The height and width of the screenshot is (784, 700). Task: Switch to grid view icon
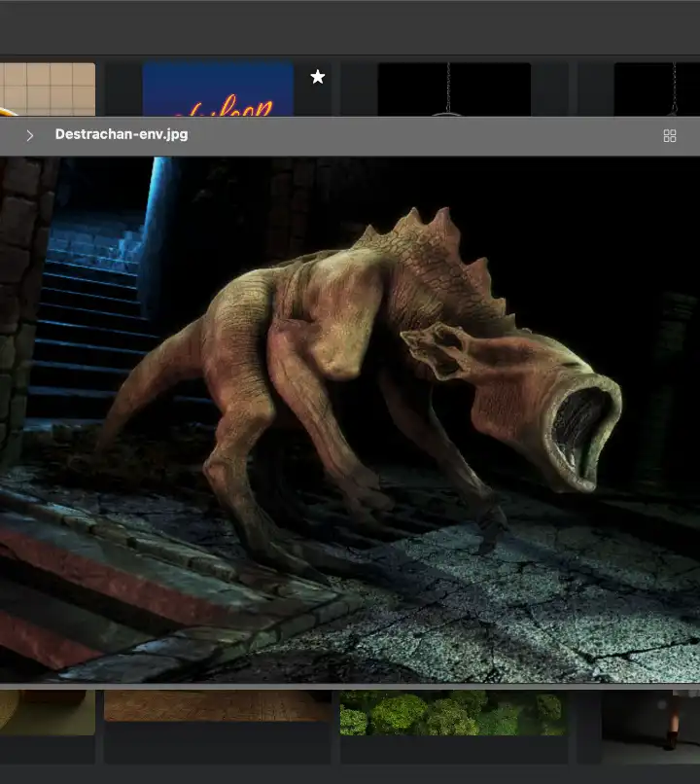pyautogui.click(x=670, y=136)
